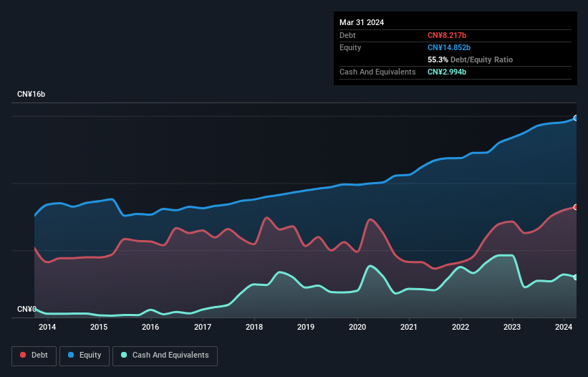This screenshot has height=377, width=588.
Task: Click the blue Equity legend dot
Action: tap(71, 355)
